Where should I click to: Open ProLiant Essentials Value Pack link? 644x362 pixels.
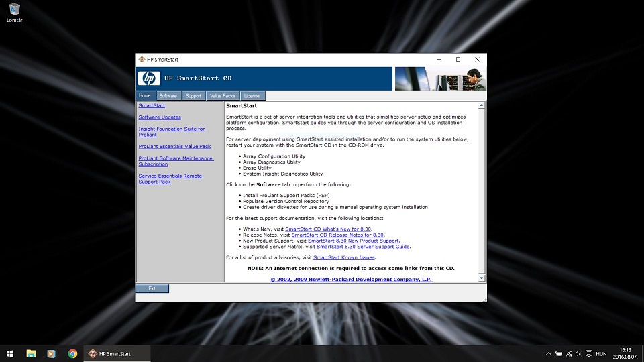(174, 146)
